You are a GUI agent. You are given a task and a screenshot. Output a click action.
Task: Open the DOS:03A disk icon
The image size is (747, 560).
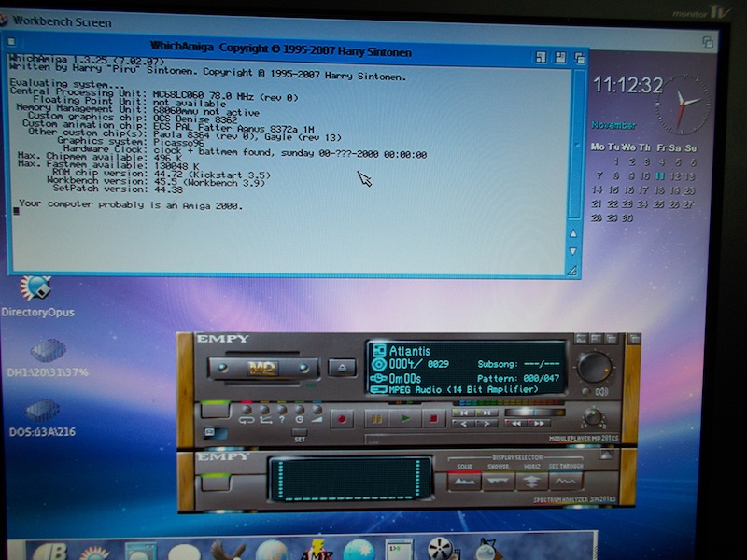tap(43, 412)
